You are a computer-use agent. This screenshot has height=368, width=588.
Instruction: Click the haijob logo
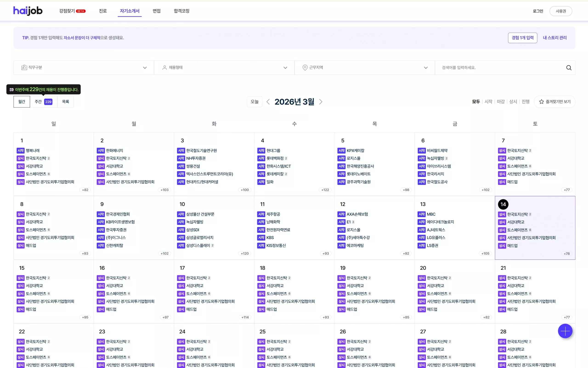pos(28,11)
